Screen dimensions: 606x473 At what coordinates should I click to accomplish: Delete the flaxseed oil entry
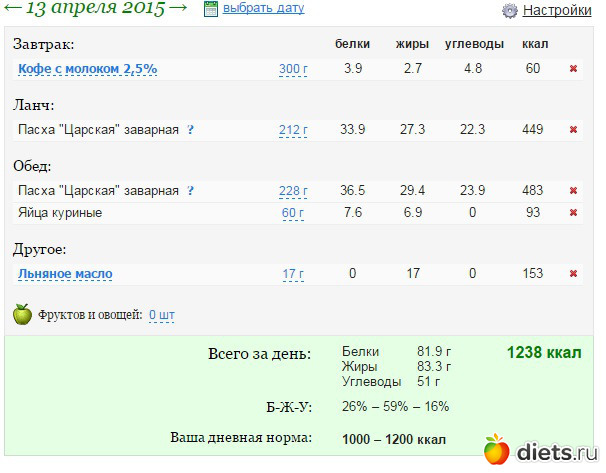pyautogui.click(x=573, y=274)
